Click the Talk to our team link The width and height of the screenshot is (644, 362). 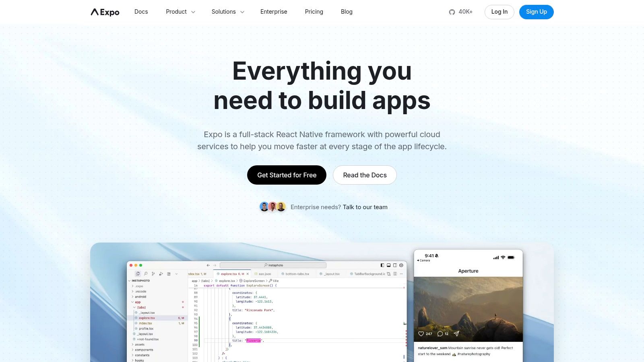click(365, 207)
